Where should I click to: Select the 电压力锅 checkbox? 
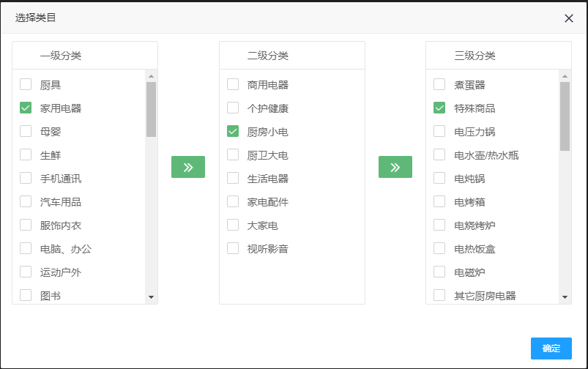pyautogui.click(x=439, y=131)
